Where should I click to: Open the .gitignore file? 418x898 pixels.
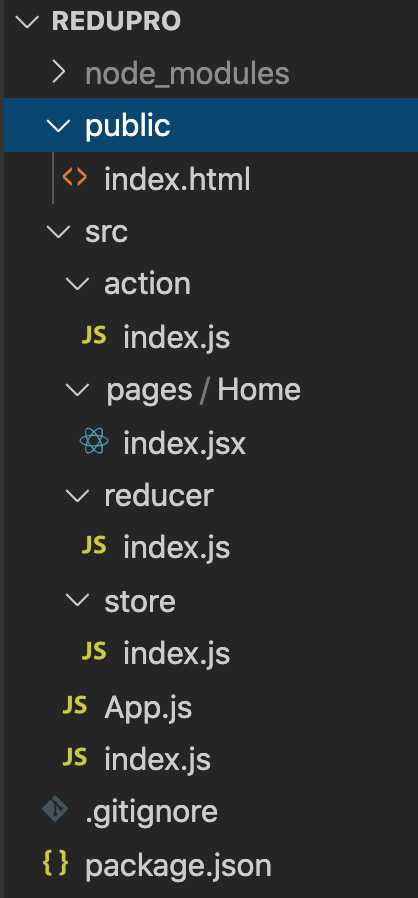click(151, 812)
